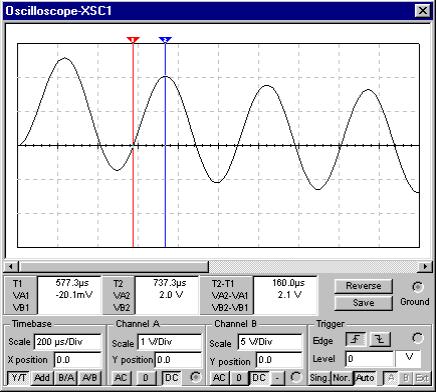
Task: Click the left scroll arrow below waveform
Action: (11, 266)
